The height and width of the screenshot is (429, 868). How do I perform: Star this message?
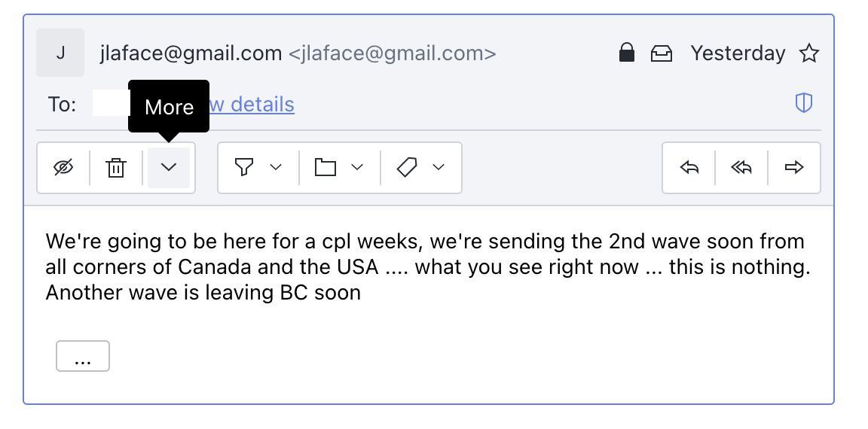click(809, 53)
